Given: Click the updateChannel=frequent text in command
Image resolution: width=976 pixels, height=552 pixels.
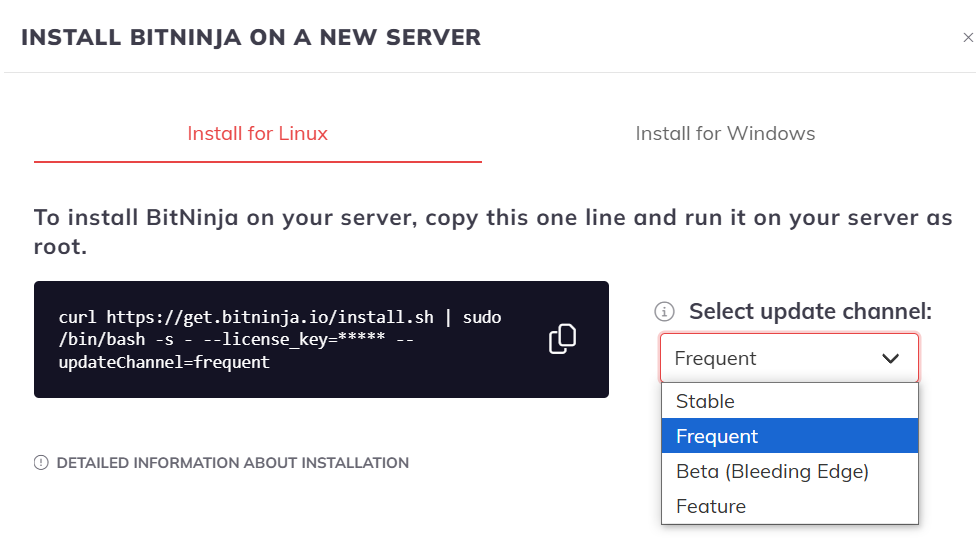Looking at the screenshot, I should pyautogui.click(x=164, y=362).
